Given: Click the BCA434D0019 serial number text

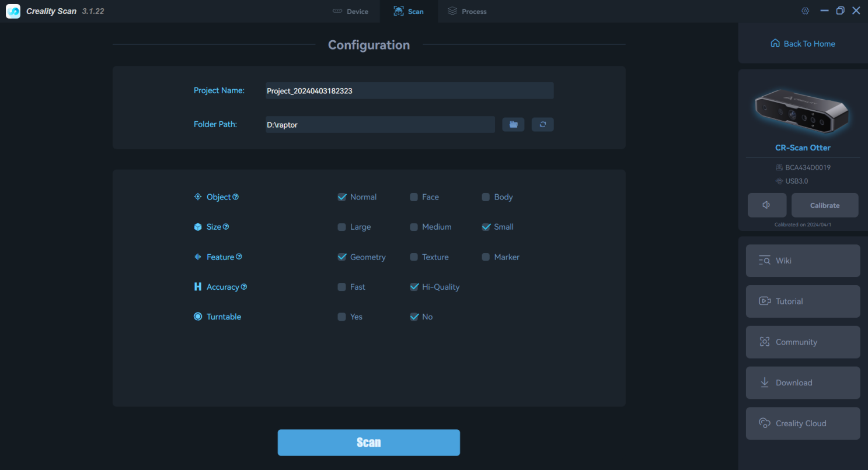Looking at the screenshot, I should pyautogui.click(x=808, y=167).
